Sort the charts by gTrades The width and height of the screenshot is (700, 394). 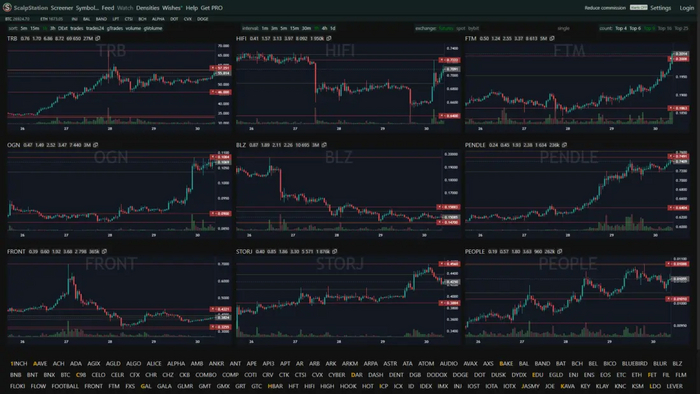point(115,28)
